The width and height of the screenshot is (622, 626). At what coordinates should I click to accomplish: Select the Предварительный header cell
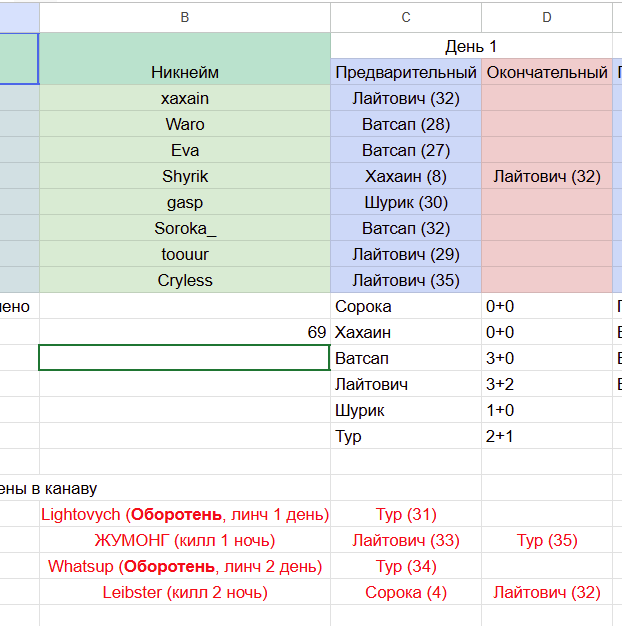pos(406,72)
